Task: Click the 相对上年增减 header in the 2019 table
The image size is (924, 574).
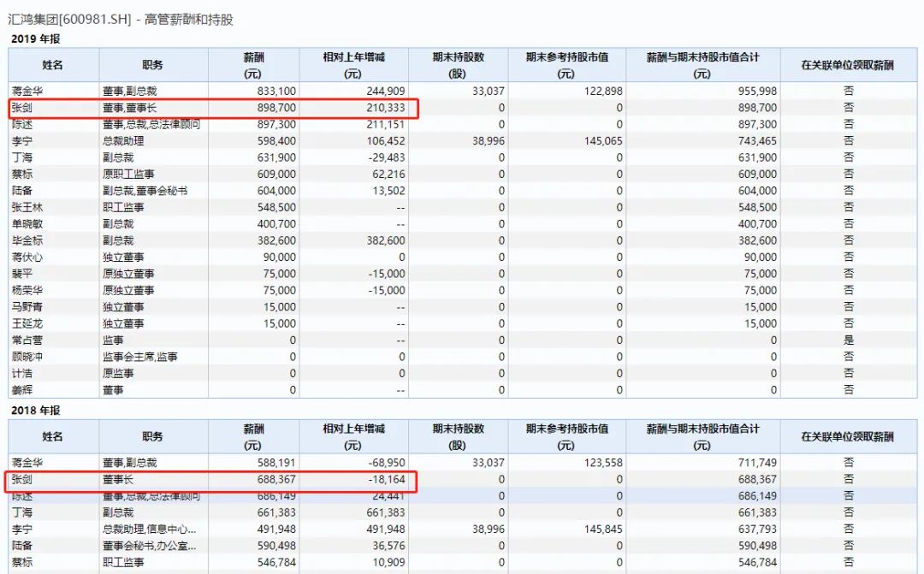Action: pos(353,65)
